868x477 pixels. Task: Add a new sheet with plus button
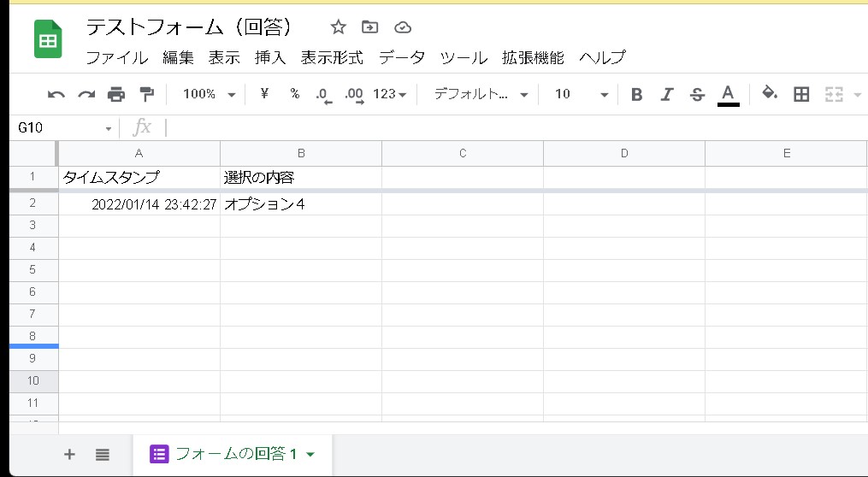point(70,454)
